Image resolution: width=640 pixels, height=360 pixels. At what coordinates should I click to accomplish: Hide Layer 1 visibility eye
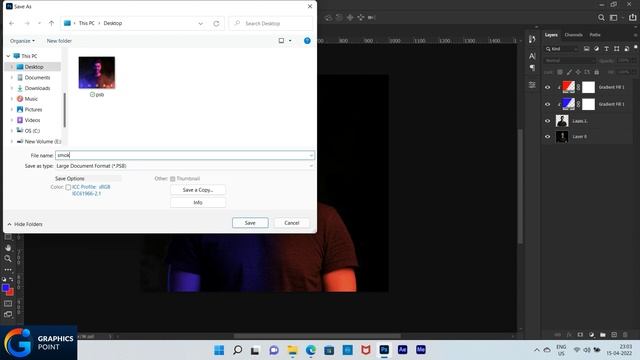548,121
